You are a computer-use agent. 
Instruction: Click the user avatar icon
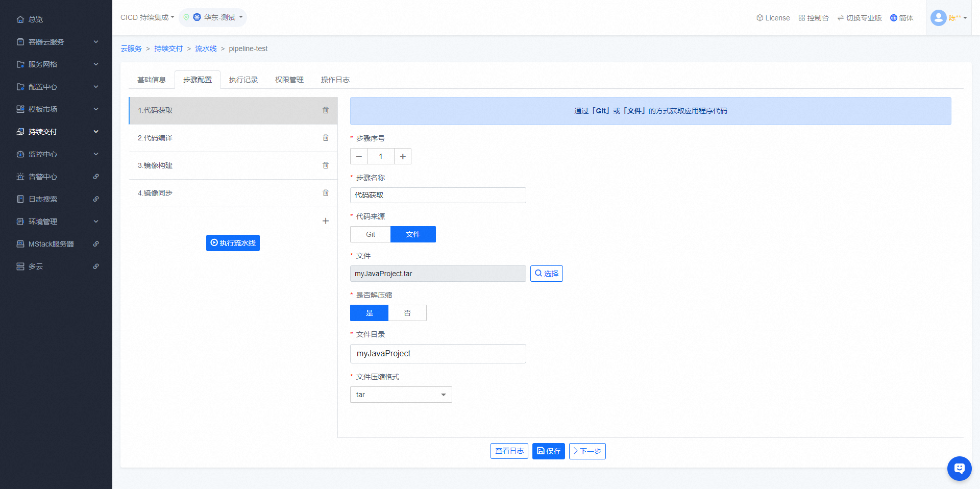pyautogui.click(x=938, y=18)
